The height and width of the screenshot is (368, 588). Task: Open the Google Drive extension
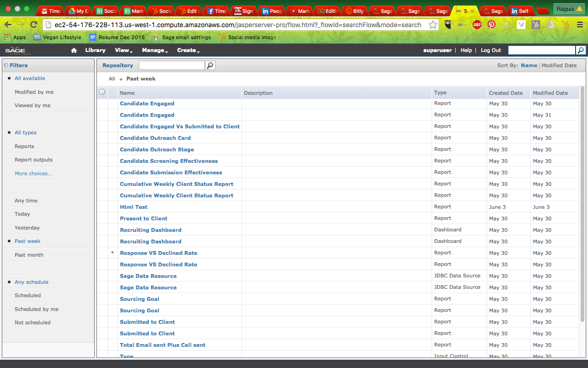click(x=550, y=25)
